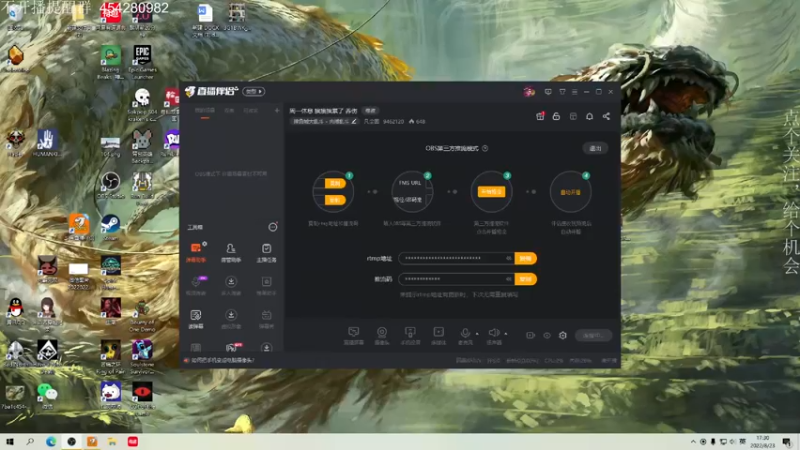
Task: Click the grey start-live button at bottom right
Action: 593,335
